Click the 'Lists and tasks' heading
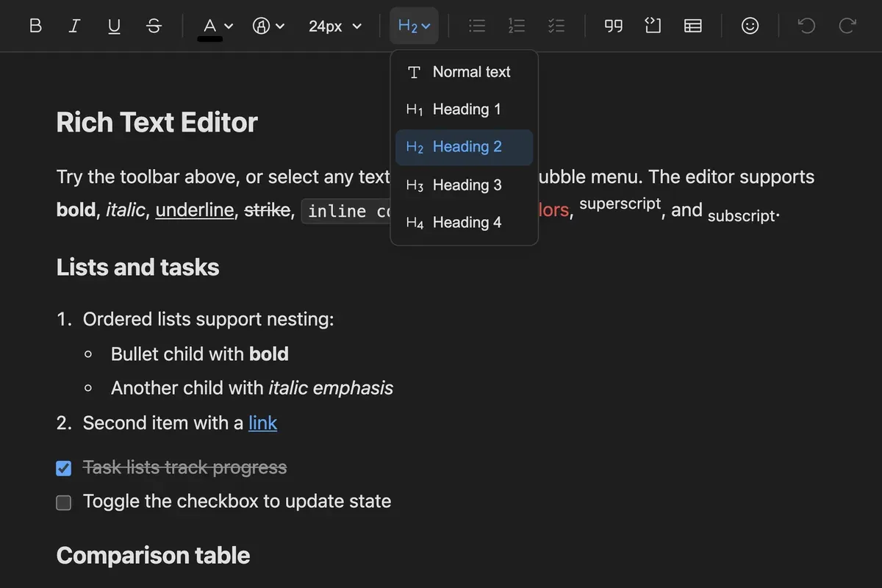882x588 pixels. point(137,268)
